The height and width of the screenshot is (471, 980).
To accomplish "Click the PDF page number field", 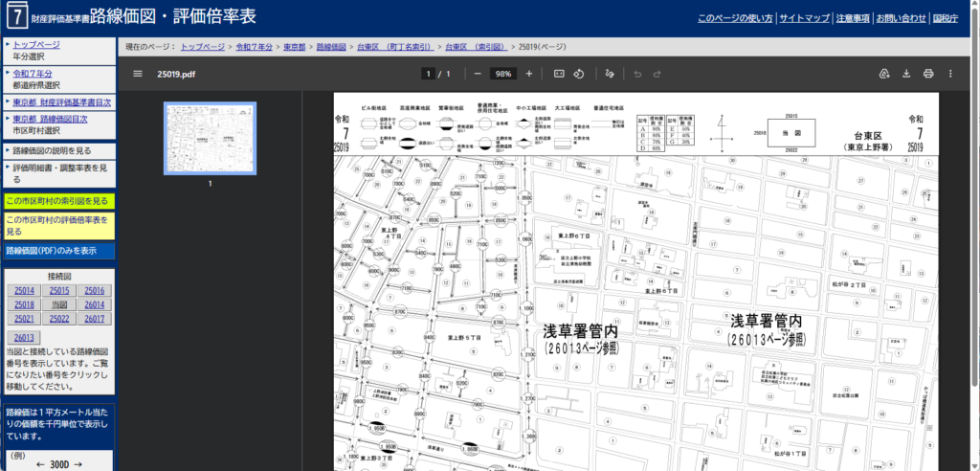I will click(x=429, y=74).
